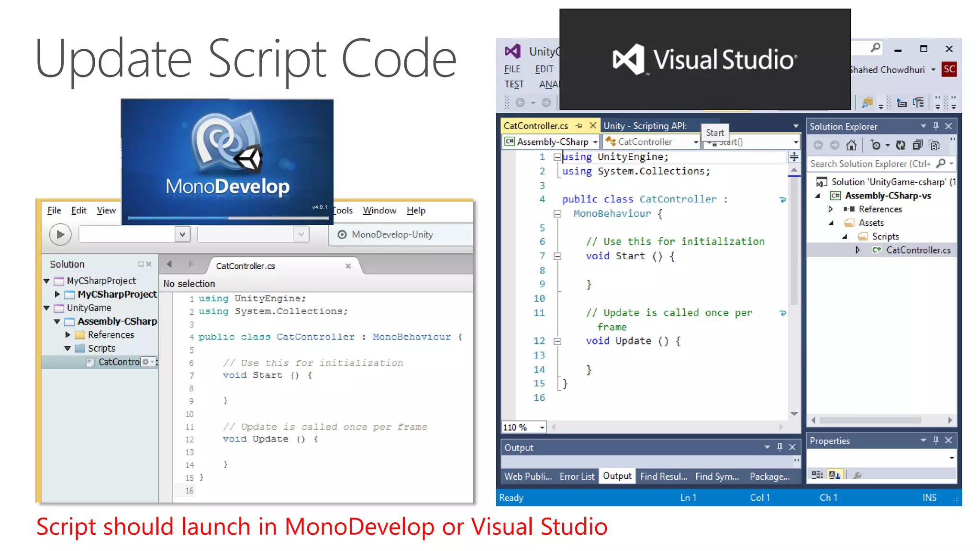Open Shahed Chowdhuri account dropdown
This screenshot has height=551, width=980.
tap(933, 70)
